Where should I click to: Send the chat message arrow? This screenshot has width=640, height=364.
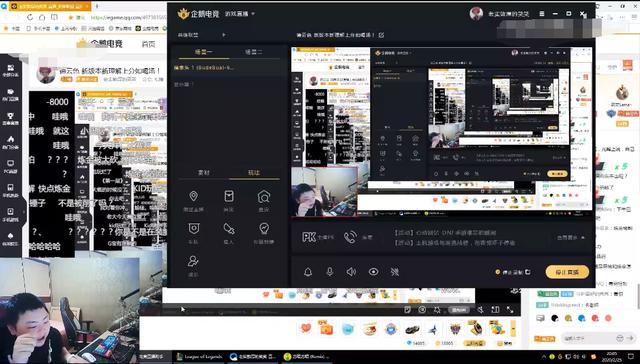631,338
